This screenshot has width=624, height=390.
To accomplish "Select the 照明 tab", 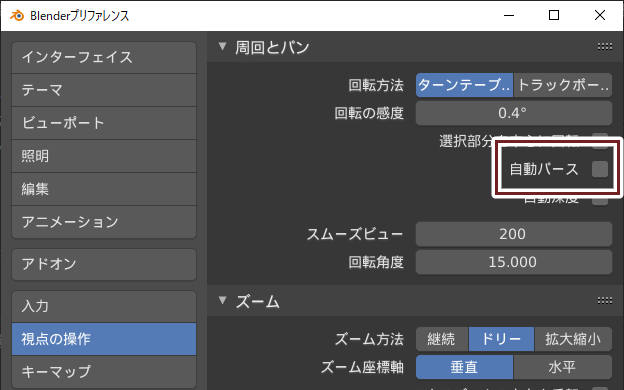I will (x=104, y=156).
